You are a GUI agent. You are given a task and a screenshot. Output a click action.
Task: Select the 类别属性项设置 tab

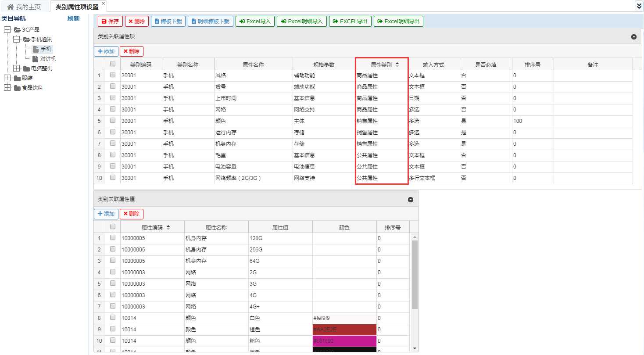[77, 7]
